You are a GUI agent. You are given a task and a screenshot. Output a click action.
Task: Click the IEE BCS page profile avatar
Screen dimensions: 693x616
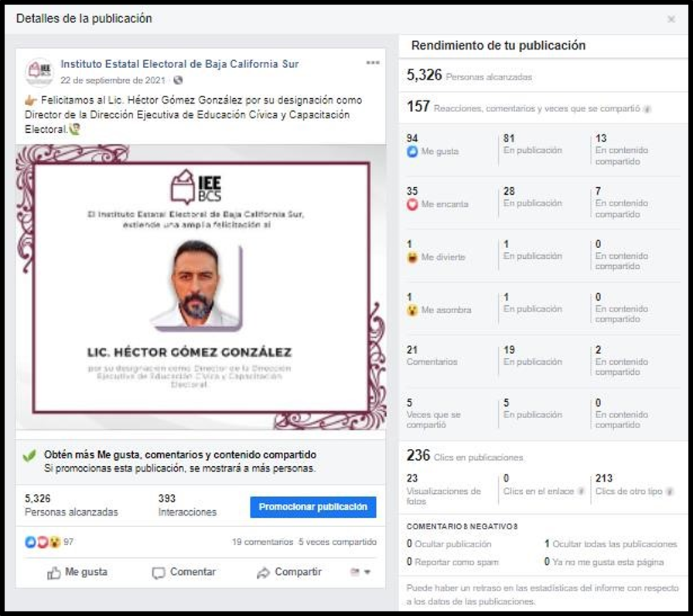[x=39, y=72]
